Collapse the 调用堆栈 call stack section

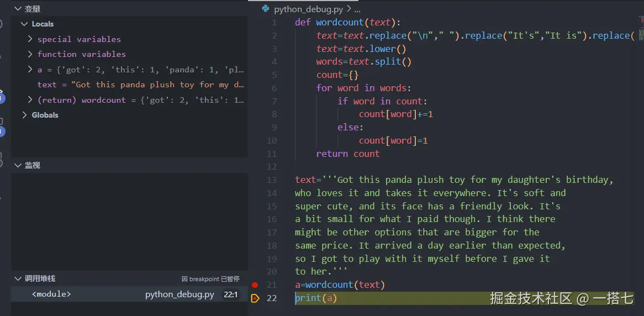click(x=18, y=278)
